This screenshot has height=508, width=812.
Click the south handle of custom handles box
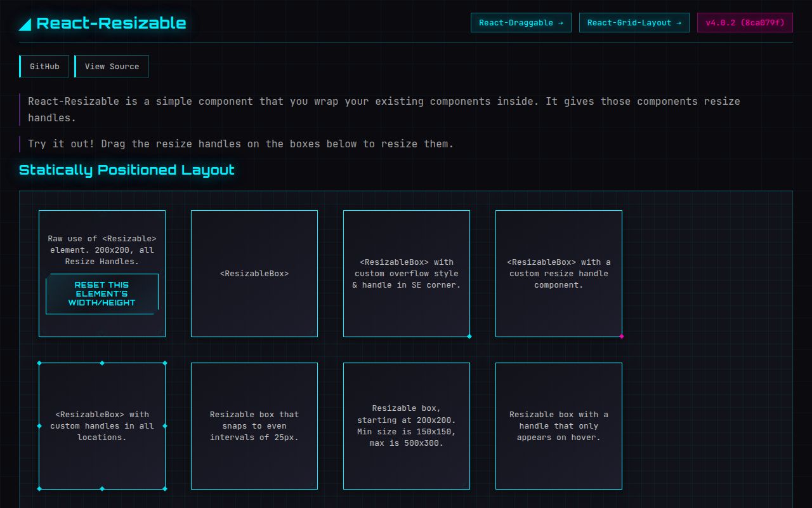coord(102,489)
